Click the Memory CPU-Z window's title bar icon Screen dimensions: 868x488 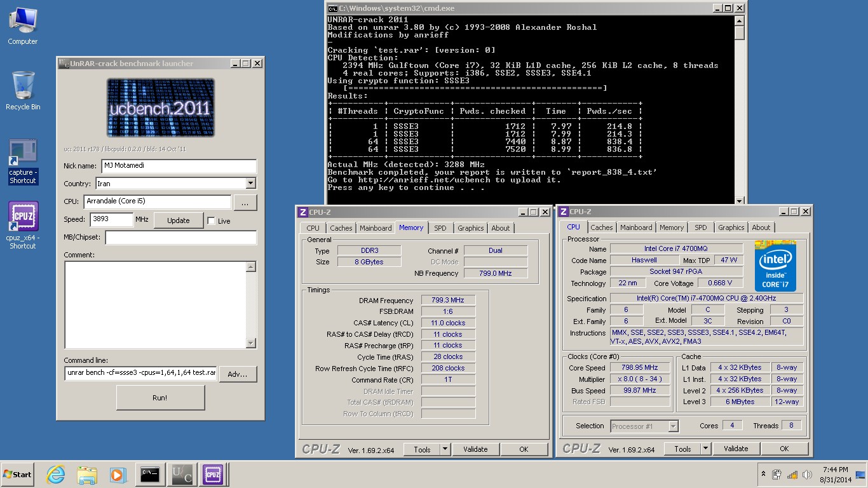tap(303, 212)
